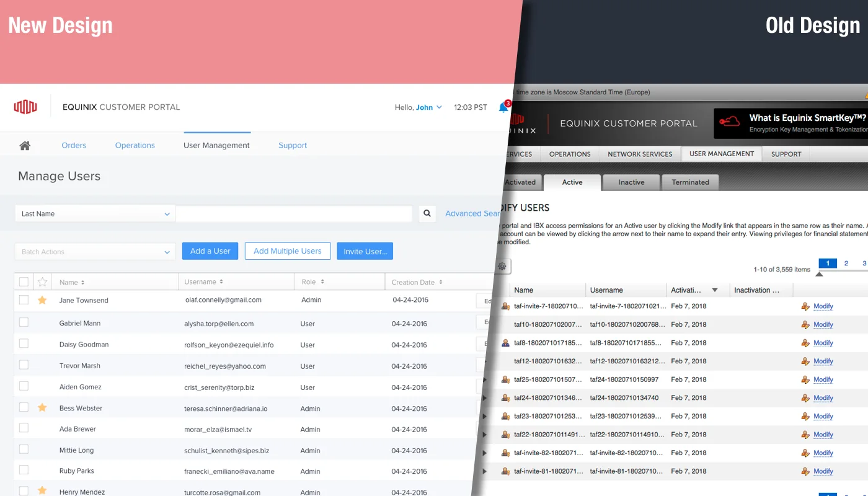Click into the search text field
The image size is (868, 496).
pyautogui.click(x=294, y=214)
